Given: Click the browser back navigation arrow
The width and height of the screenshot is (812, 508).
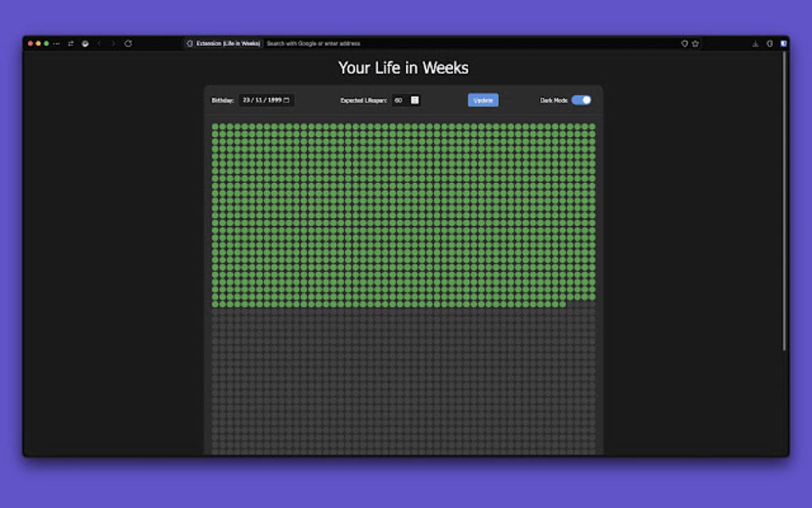Looking at the screenshot, I should pyautogui.click(x=99, y=44).
